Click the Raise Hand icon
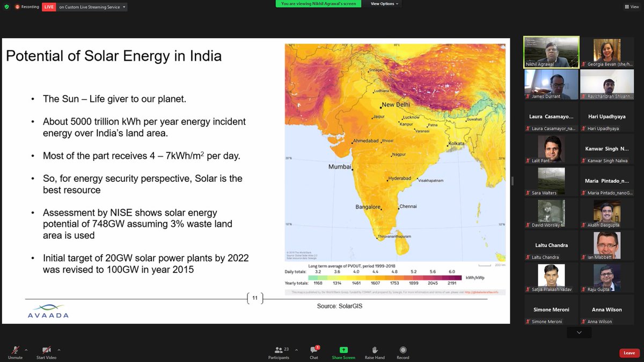644x362 pixels. click(375, 350)
